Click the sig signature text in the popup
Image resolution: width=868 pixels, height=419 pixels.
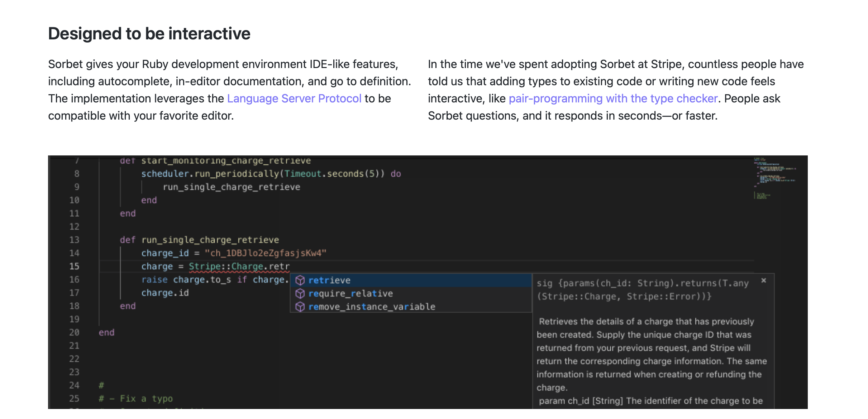[609, 283]
